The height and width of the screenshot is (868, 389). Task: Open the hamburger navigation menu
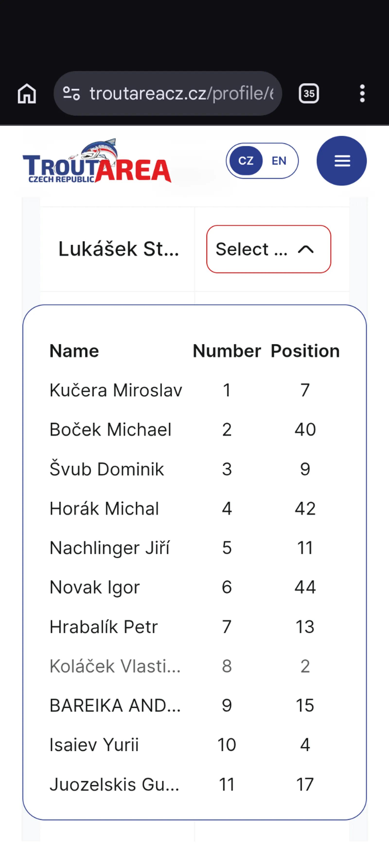(342, 161)
